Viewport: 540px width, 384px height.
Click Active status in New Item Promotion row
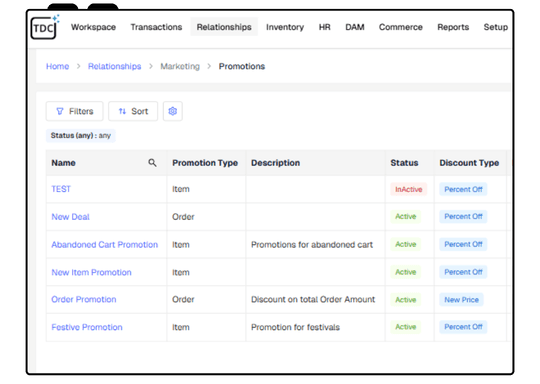pos(406,272)
